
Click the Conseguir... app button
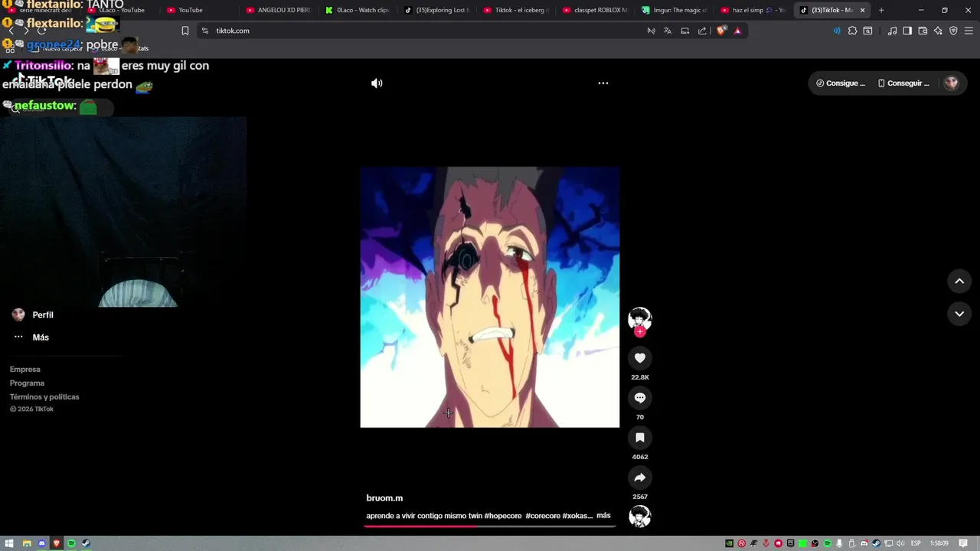point(903,83)
